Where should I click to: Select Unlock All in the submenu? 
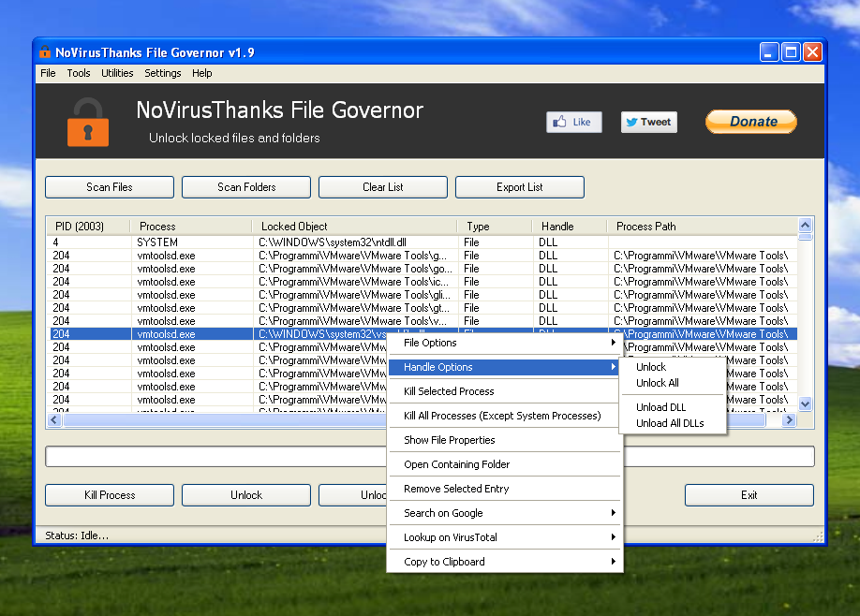click(x=673, y=383)
